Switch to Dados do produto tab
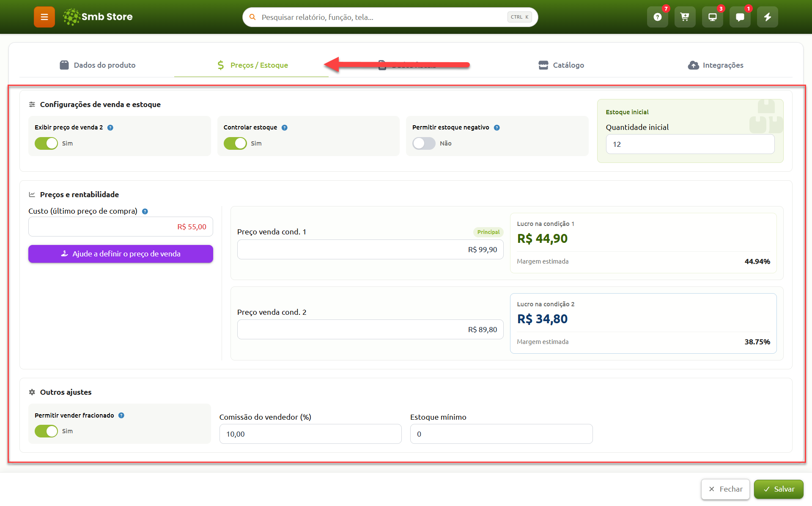812x506 pixels. pos(98,65)
